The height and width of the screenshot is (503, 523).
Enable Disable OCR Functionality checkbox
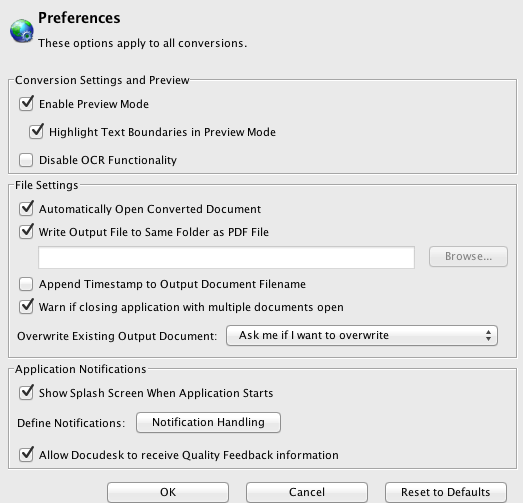[26, 160]
